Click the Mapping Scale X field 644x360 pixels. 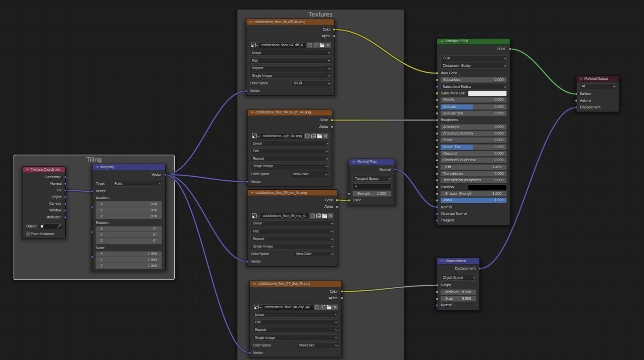point(129,254)
